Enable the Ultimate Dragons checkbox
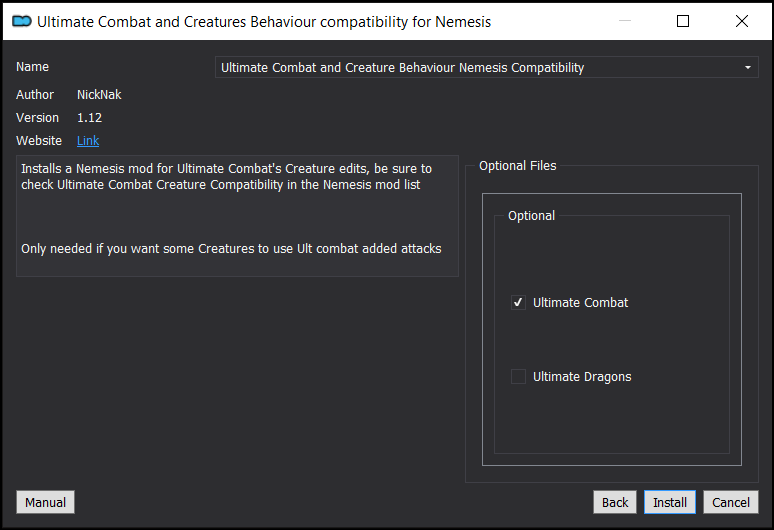774x530 pixels. click(518, 377)
